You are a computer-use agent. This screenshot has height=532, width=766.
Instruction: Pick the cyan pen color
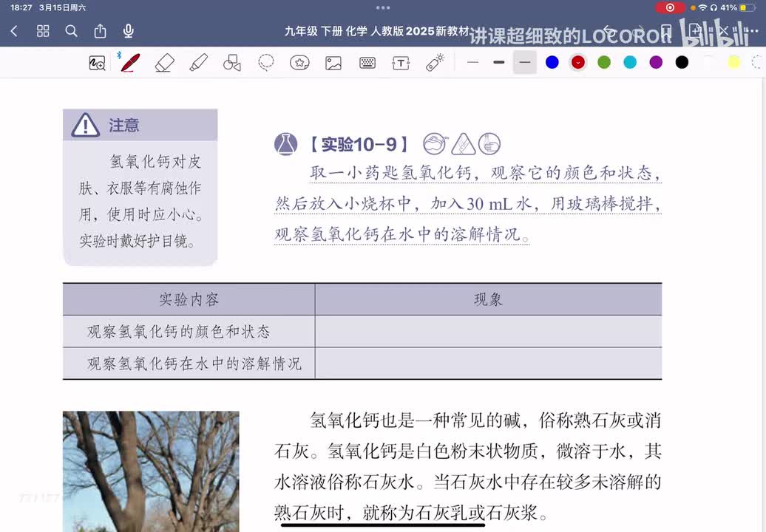pyautogui.click(x=630, y=63)
